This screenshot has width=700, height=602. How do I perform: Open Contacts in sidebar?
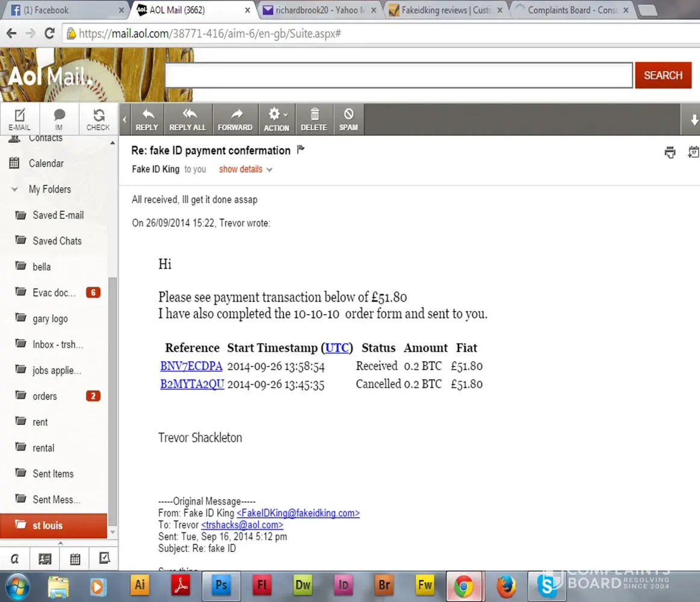tap(46, 138)
